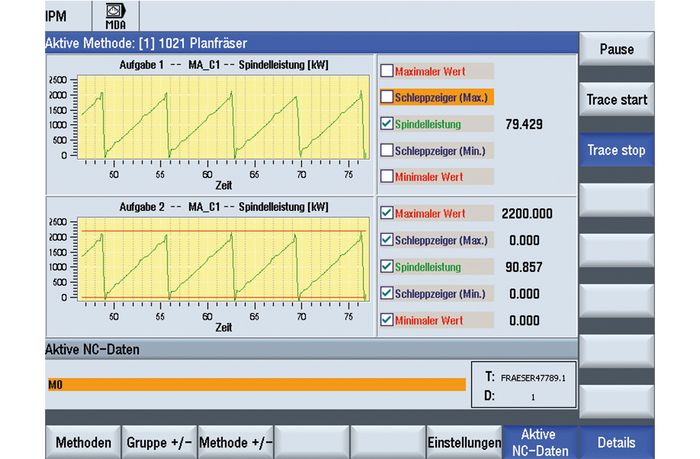The height and width of the screenshot is (459, 700).
Task: Open the Methoden softkey
Action: 83,442
